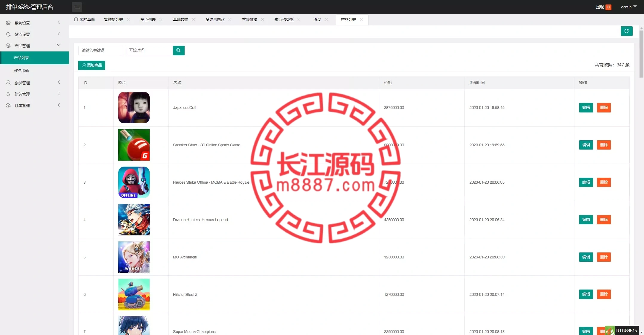Open the Dragon Hunters product image
The width and height of the screenshot is (644, 335).
134,220
